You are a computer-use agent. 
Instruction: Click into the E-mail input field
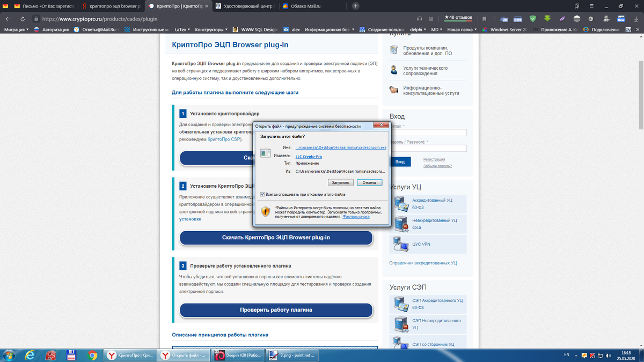428,132
